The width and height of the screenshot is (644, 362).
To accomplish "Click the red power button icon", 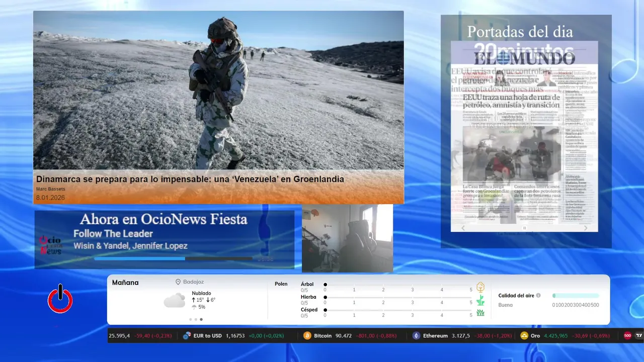I will point(60,299).
